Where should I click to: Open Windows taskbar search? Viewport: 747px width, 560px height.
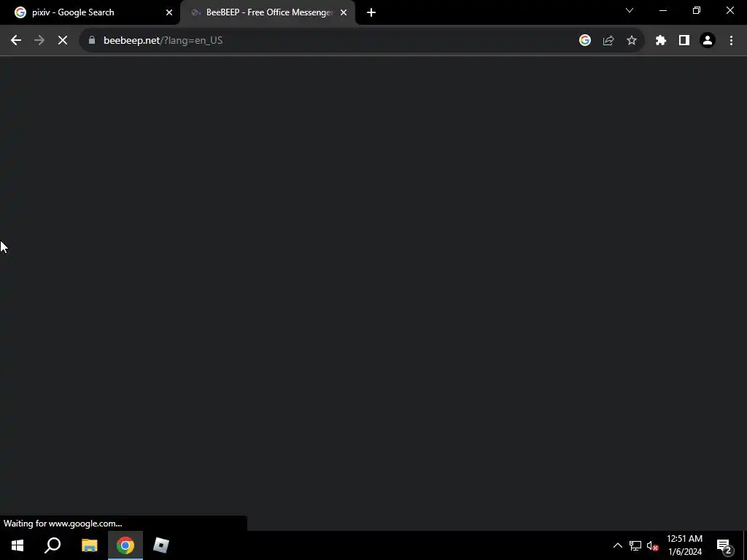[53, 545]
